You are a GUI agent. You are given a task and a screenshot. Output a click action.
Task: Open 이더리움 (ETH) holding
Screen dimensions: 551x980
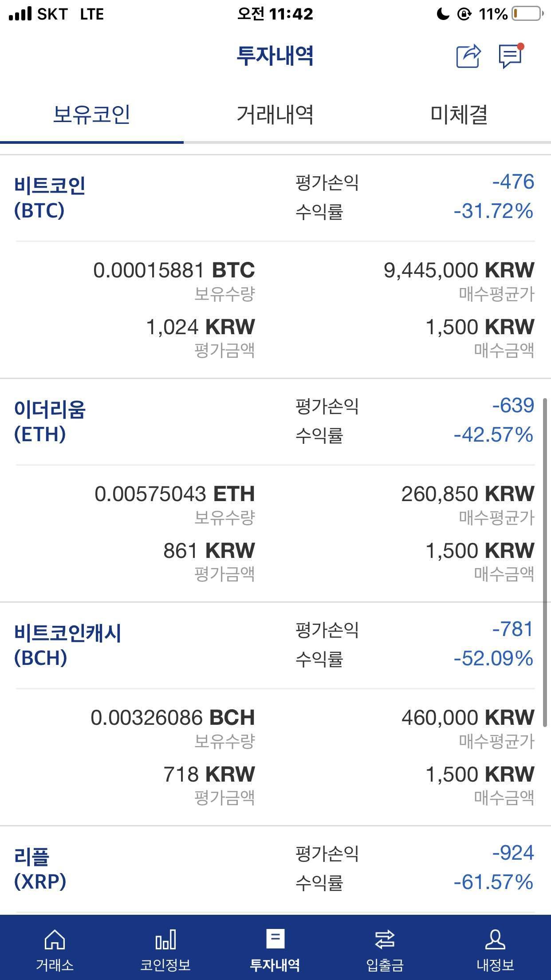(x=50, y=421)
